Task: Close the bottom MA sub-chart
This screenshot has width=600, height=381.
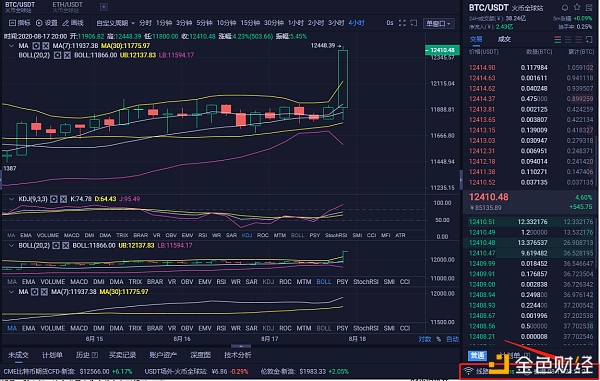Action: (x=44, y=292)
